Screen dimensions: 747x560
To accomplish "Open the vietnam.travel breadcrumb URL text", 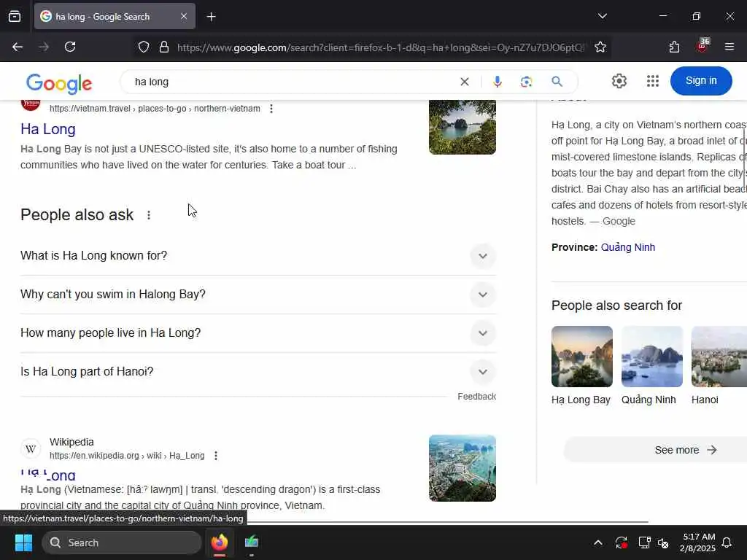I will pos(155,109).
